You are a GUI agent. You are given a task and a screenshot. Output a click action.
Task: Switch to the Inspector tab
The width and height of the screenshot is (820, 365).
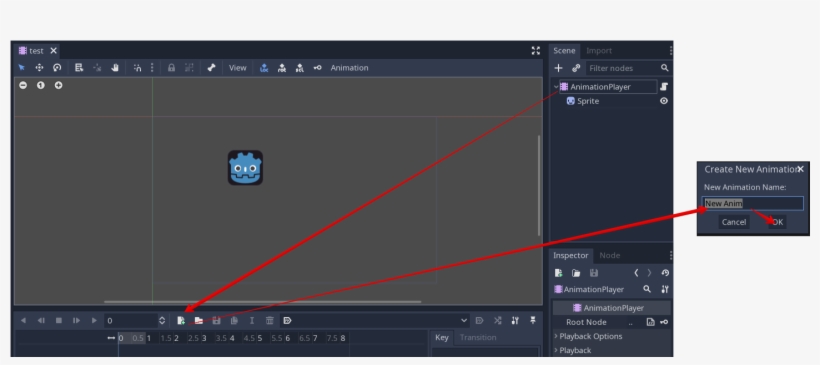pos(571,255)
